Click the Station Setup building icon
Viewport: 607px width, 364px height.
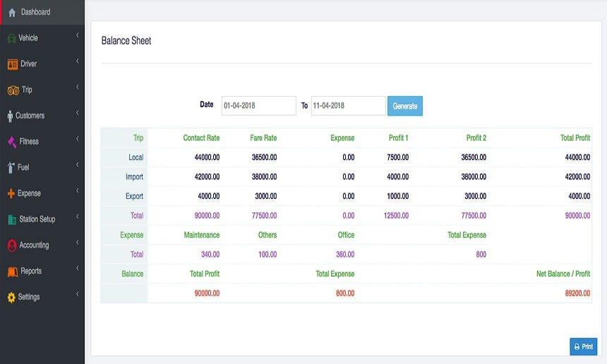click(x=12, y=219)
